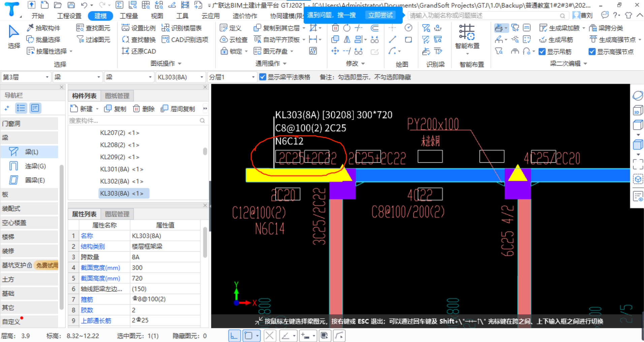644x342 pixels.
Task: Click 截面宽度(mm) property link
Action: coord(100,268)
